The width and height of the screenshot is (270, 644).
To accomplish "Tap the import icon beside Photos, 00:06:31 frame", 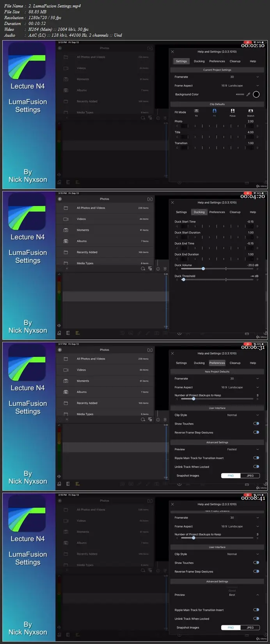I will pyautogui.click(x=149, y=350).
